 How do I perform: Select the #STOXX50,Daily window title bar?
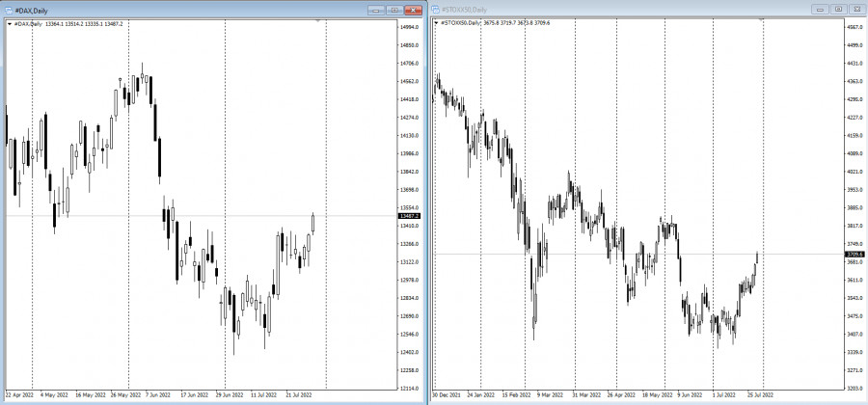(627, 9)
